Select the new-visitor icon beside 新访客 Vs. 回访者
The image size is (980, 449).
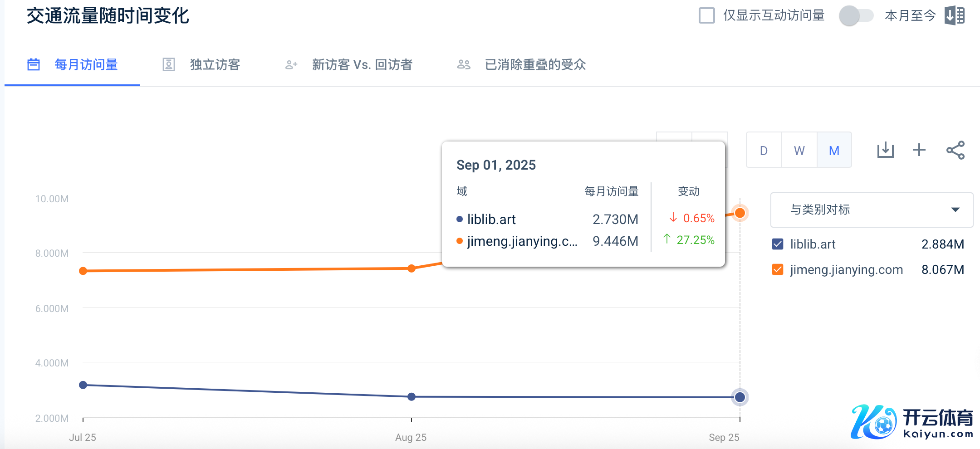(291, 64)
